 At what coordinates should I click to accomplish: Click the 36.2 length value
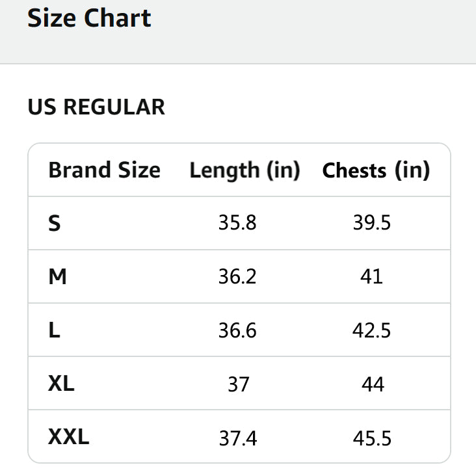pos(237,277)
